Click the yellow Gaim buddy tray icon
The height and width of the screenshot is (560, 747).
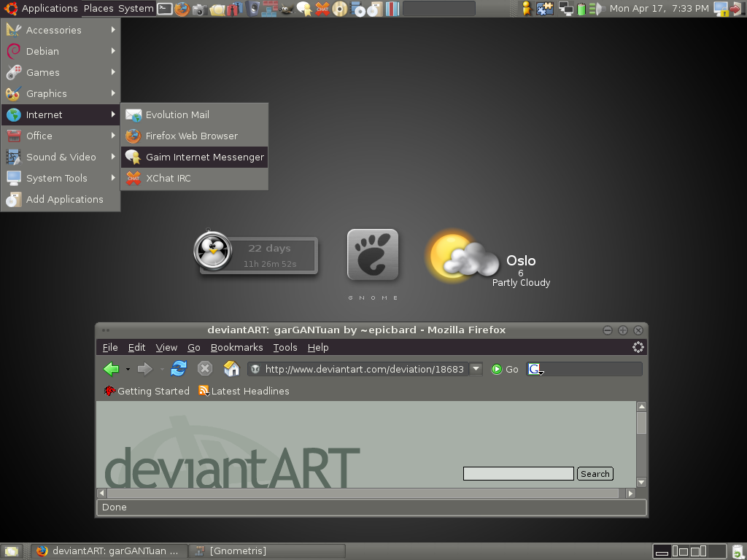[527, 9]
